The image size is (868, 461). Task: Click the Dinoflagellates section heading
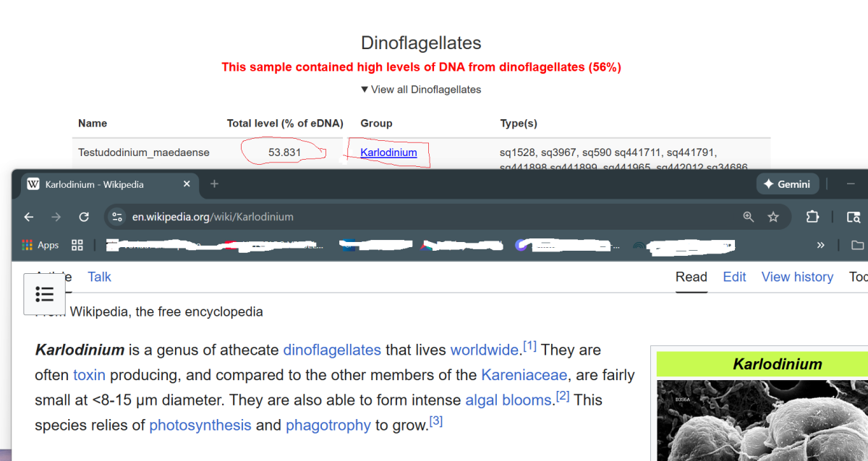point(421,43)
